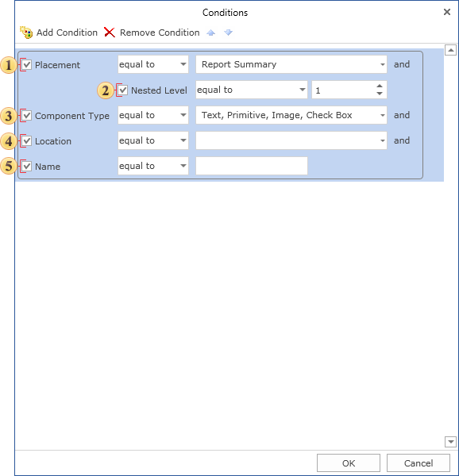Confirm conditions with the OK button
The height and width of the screenshot is (476, 459).
pos(349,463)
